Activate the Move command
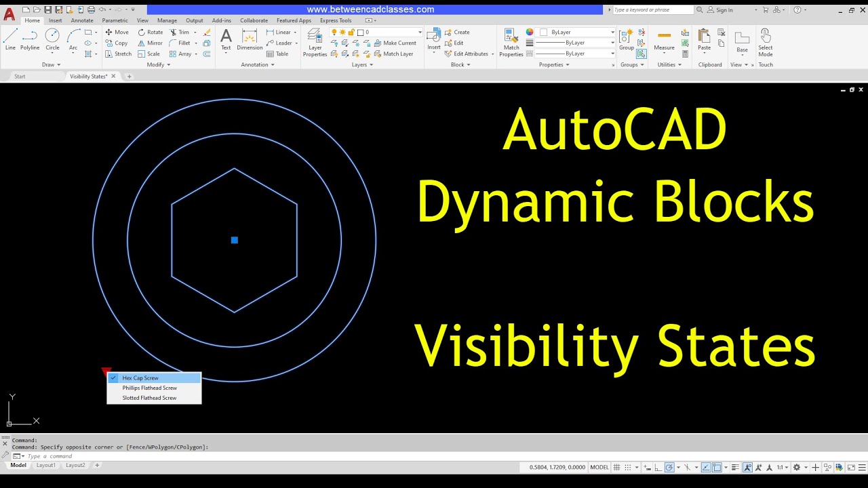868x488 pixels. tap(117, 32)
